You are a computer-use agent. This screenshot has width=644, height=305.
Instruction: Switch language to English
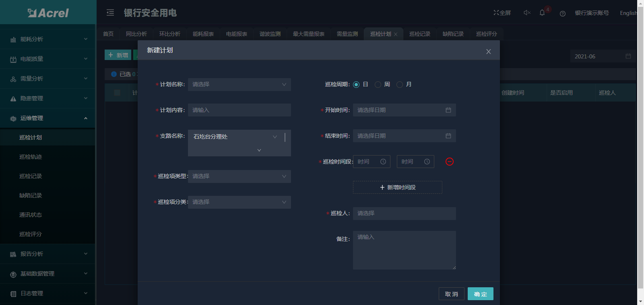(x=628, y=13)
